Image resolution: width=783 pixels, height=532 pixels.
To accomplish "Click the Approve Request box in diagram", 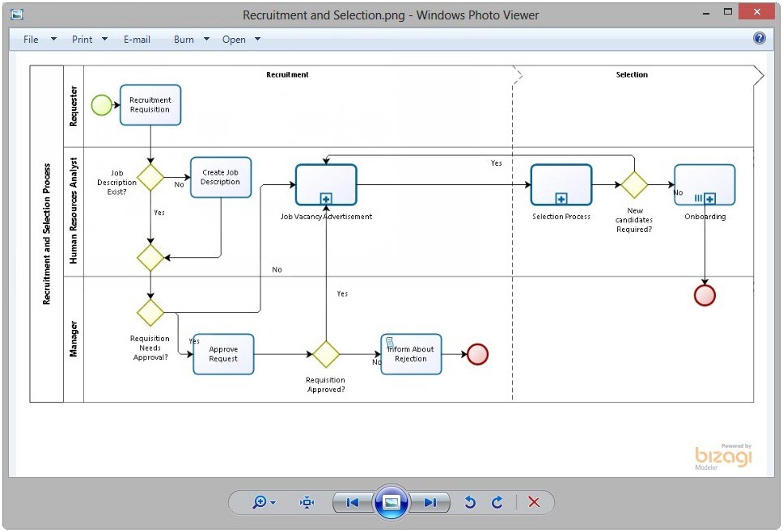I will [223, 354].
